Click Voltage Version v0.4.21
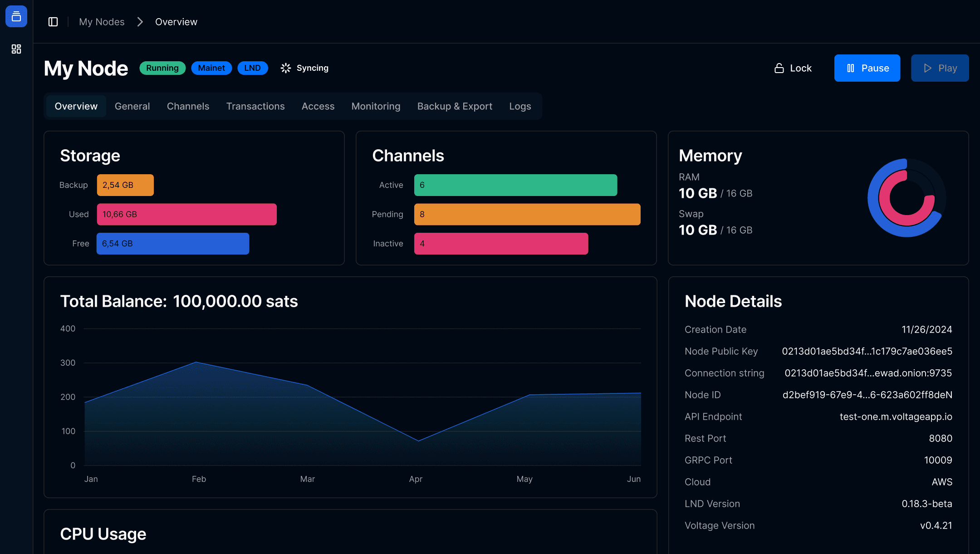Image resolution: width=980 pixels, height=554 pixels. point(936,525)
